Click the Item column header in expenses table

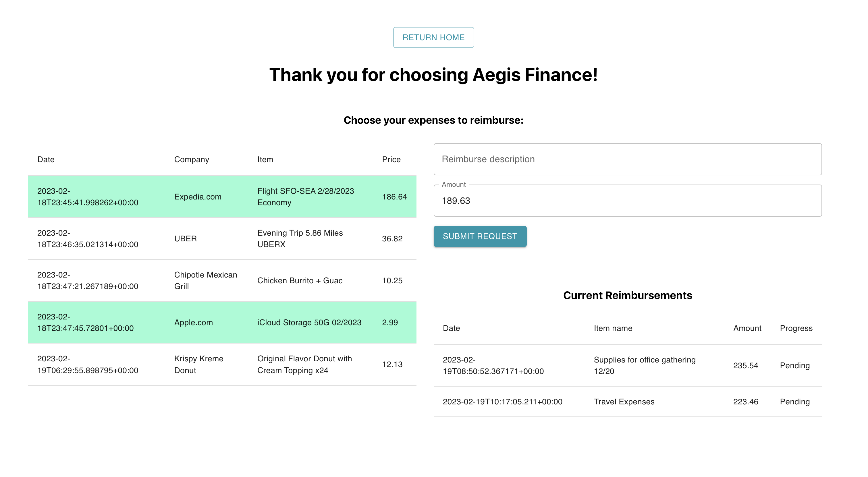point(265,160)
